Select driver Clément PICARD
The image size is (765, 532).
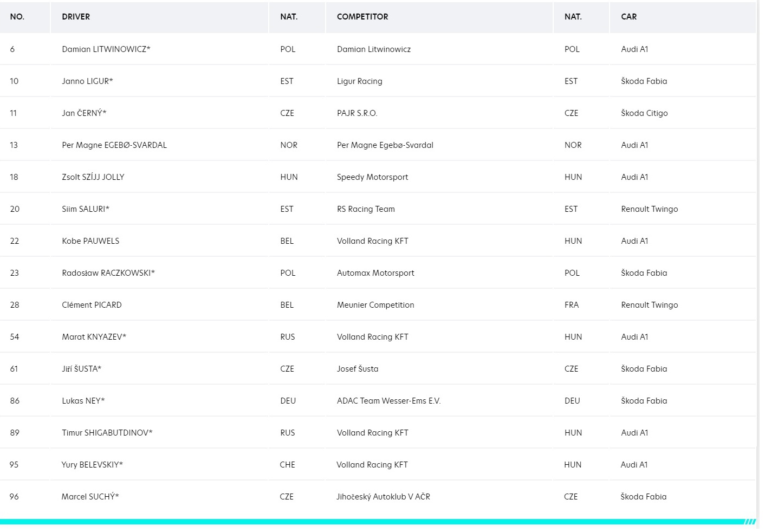(92, 305)
